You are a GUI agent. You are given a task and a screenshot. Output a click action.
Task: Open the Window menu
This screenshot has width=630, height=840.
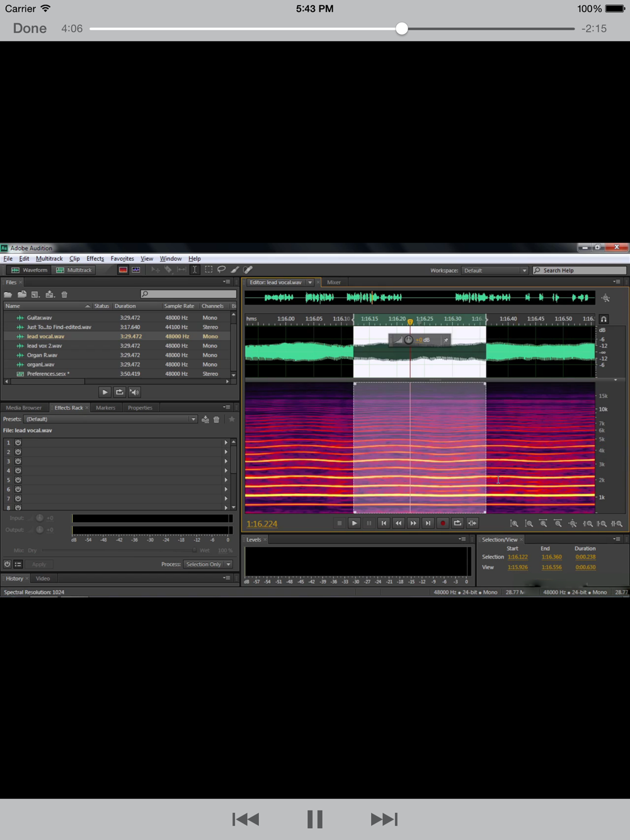click(171, 259)
